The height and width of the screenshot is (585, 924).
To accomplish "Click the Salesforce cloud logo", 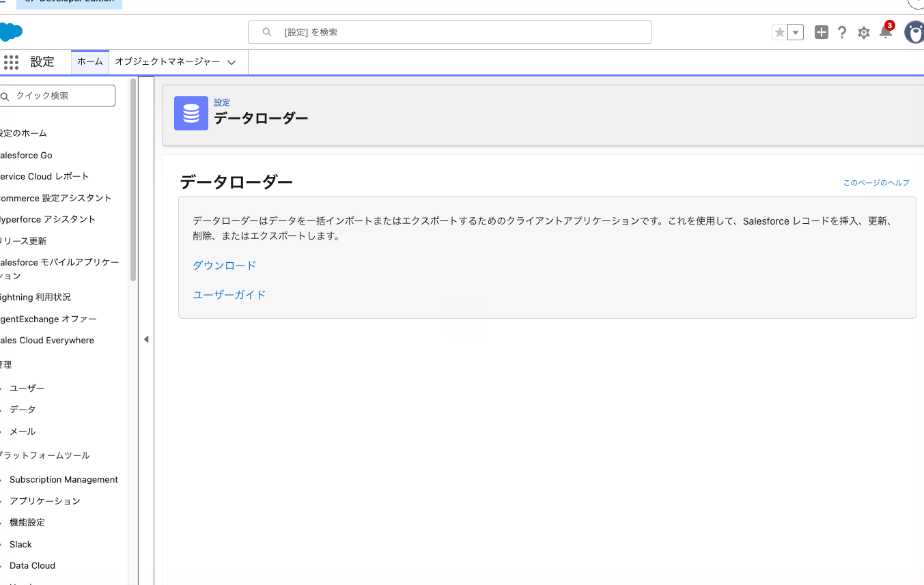I will point(11,32).
